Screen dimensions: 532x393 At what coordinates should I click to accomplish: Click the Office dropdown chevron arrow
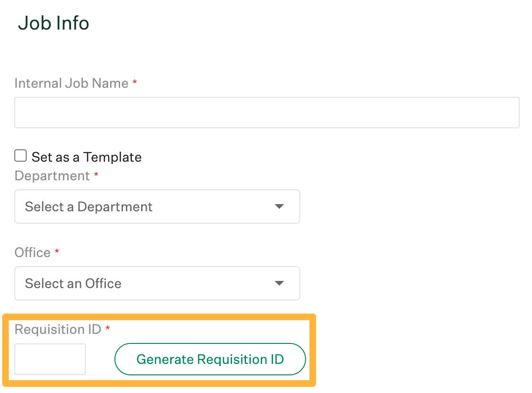[x=279, y=283]
